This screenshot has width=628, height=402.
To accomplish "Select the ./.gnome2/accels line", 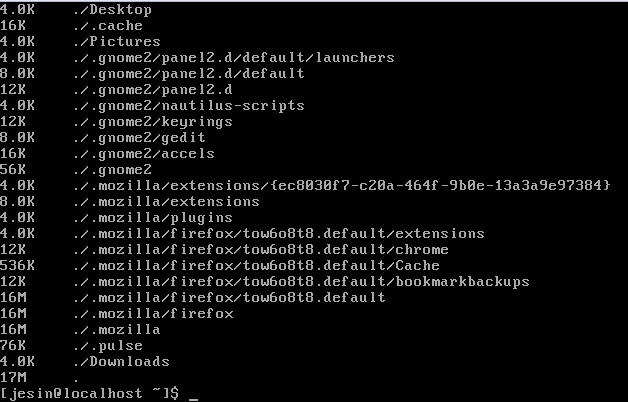I will tap(145, 154).
